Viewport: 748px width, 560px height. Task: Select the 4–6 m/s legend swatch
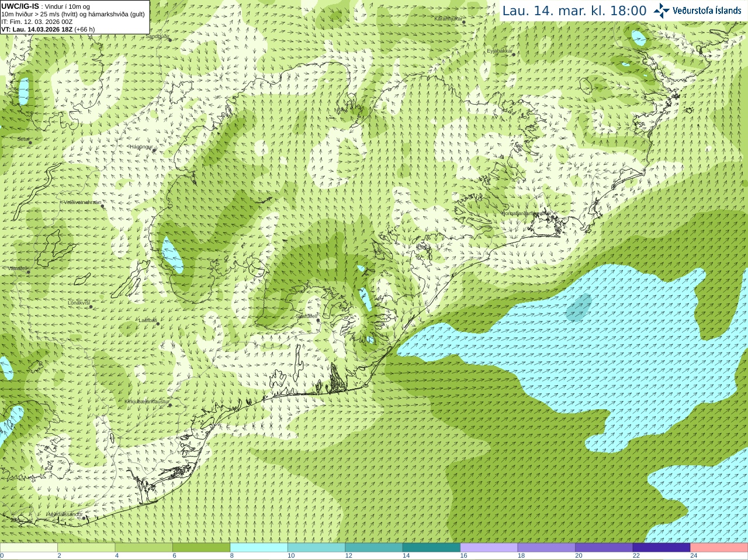(x=144, y=548)
